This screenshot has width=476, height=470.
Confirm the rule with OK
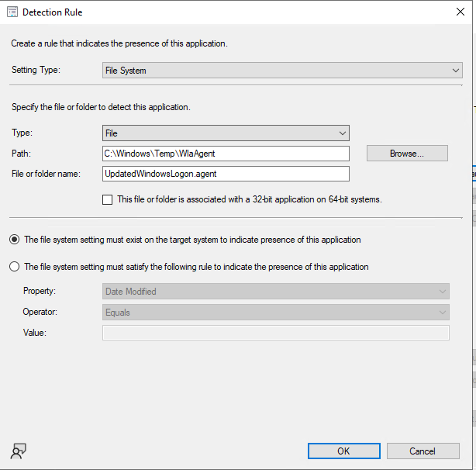coord(343,451)
